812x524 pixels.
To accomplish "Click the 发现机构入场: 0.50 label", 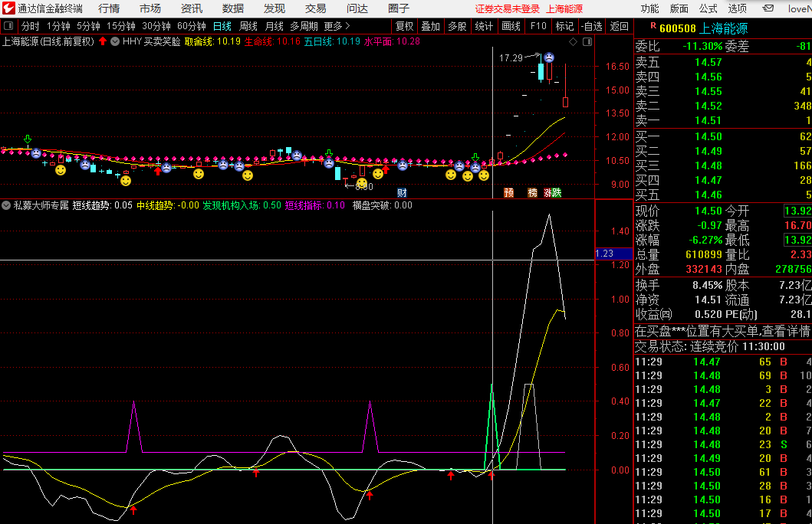I will [242, 205].
